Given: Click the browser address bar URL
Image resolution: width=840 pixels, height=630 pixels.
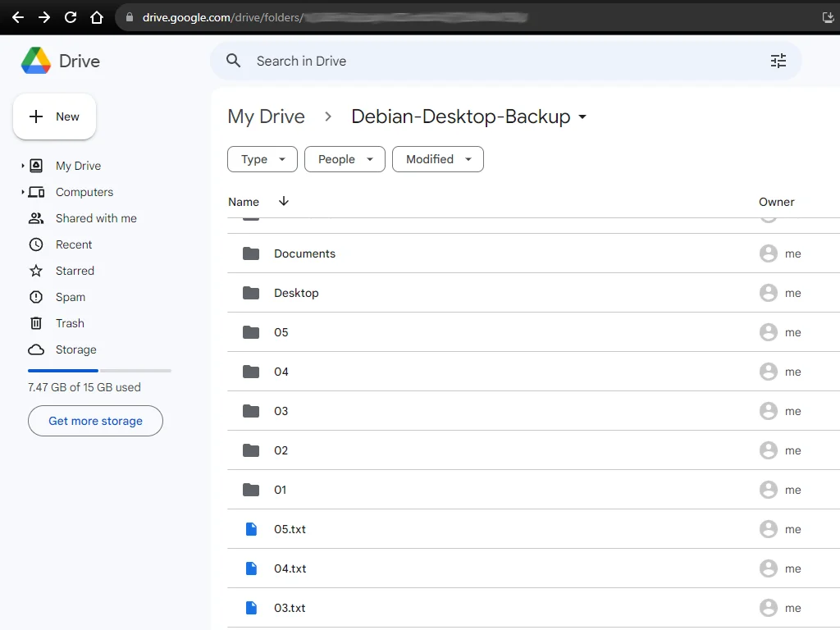Looking at the screenshot, I should 335,17.
